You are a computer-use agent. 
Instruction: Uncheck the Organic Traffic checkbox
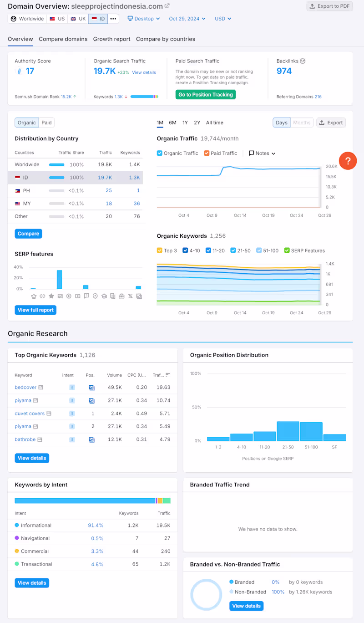160,153
